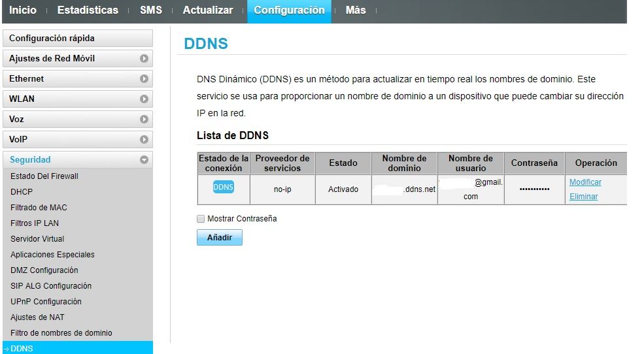The image size is (644, 354).
Task: Click the Añadir button
Action: click(x=219, y=238)
